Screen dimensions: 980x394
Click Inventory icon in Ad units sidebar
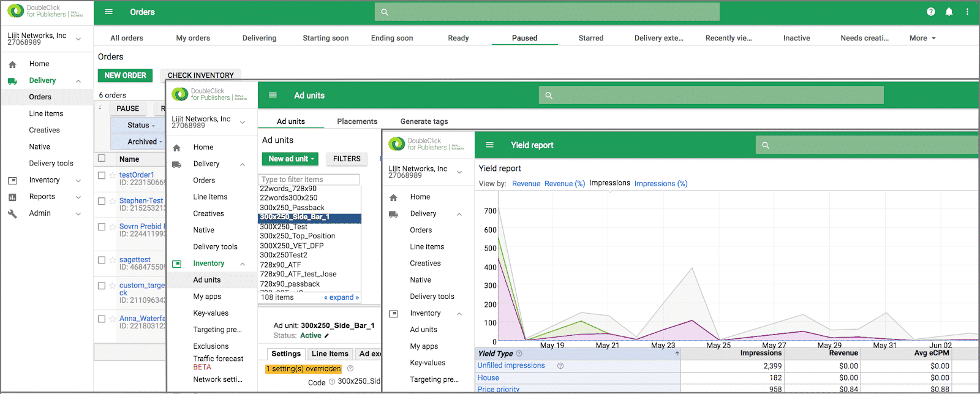pos(176,263)
